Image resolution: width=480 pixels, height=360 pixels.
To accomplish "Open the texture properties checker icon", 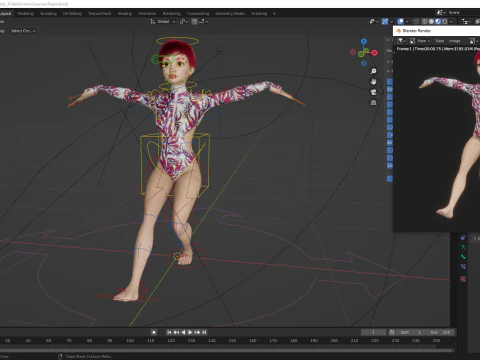I will click(463, 279).
